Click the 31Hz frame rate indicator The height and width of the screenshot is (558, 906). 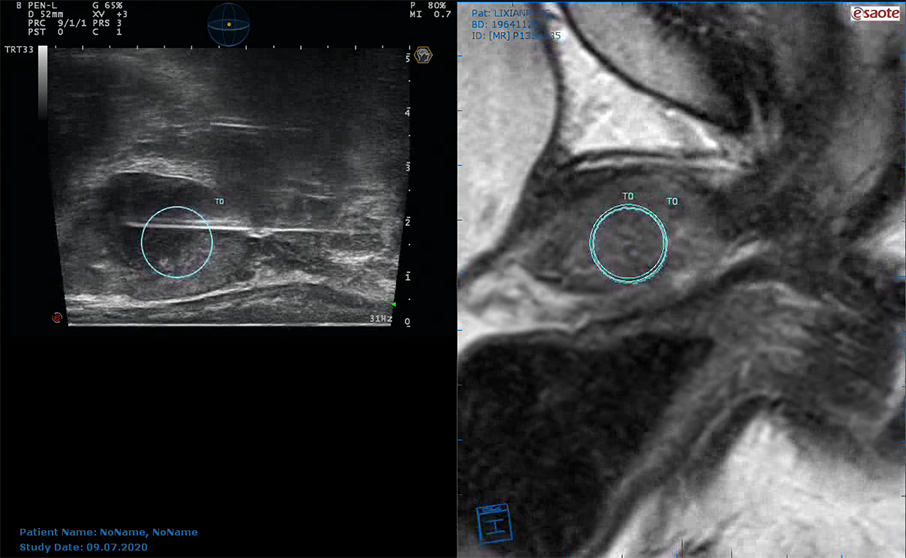381,319
